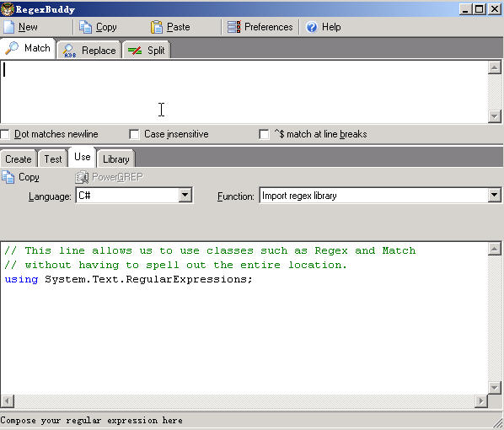The width and height of the screenshot is (504, 430).
Task: Switch to the Replace tab
Action: [x=89, y=51]
